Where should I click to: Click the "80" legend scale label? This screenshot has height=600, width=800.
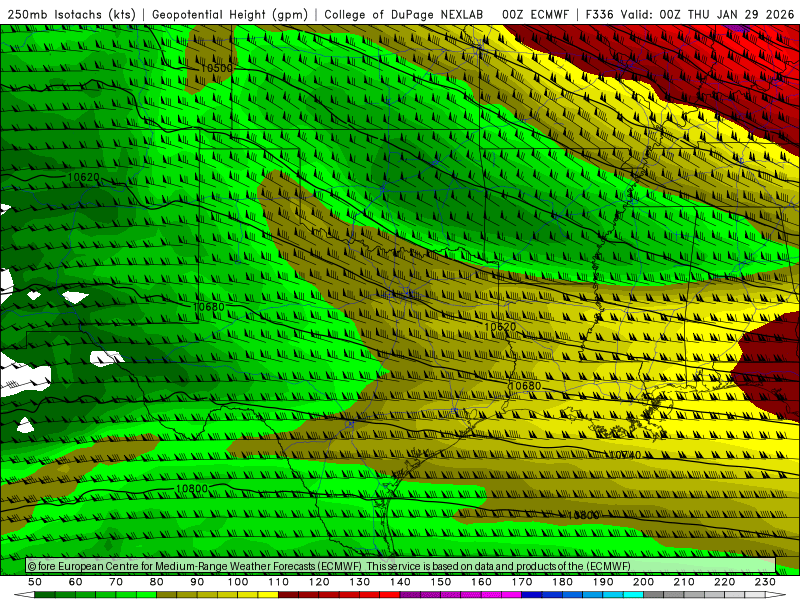(x=157, y=582)
